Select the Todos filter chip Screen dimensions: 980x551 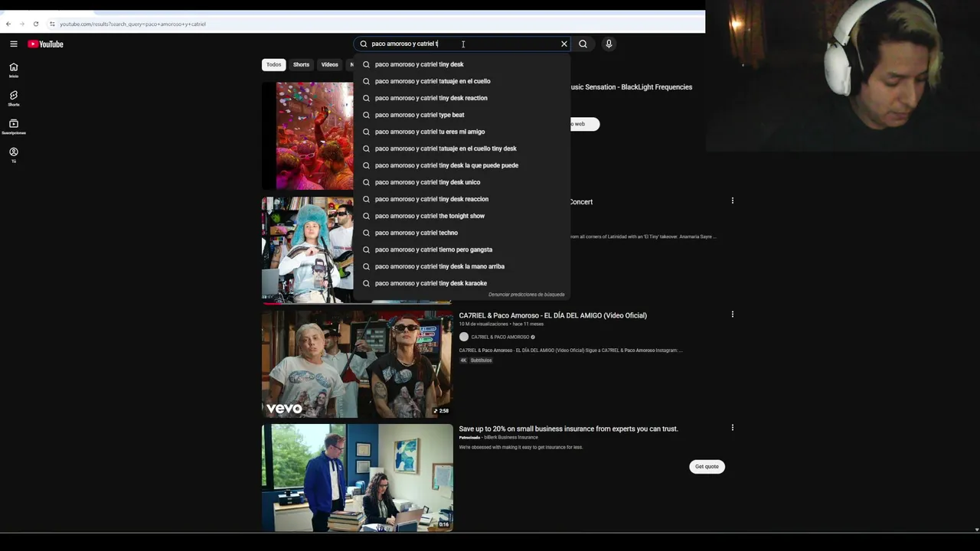click(x=273, y=64)
